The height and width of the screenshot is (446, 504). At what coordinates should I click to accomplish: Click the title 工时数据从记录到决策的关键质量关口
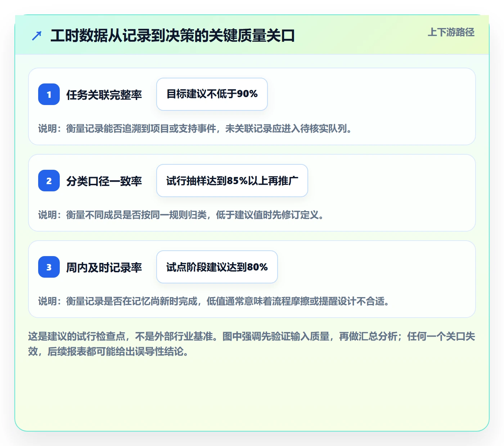pos(173,36)
